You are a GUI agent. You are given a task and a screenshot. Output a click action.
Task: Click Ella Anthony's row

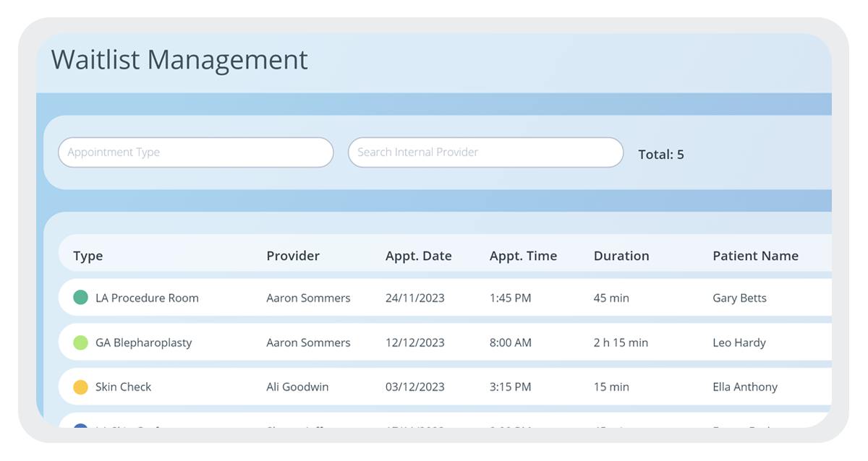[x=434, y=387]
